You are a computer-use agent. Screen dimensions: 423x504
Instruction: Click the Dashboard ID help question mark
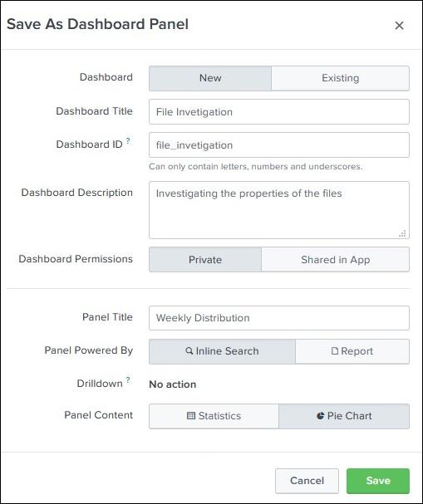128,140
